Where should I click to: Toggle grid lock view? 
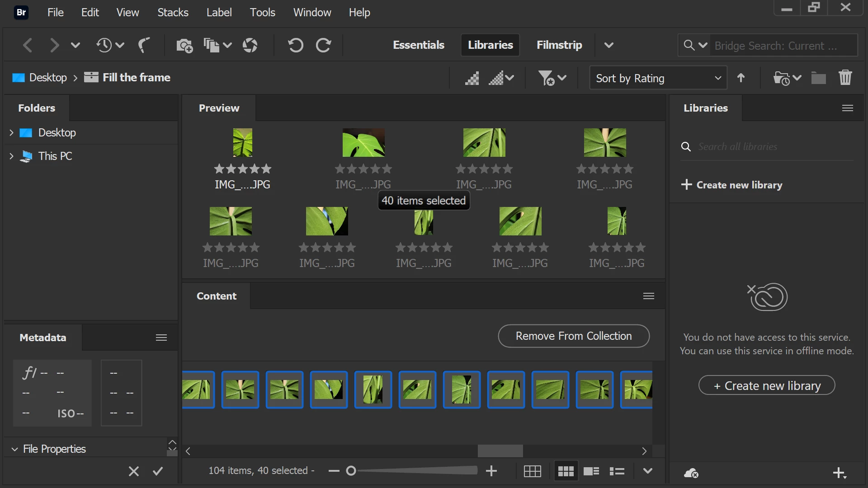click(532, 471)
